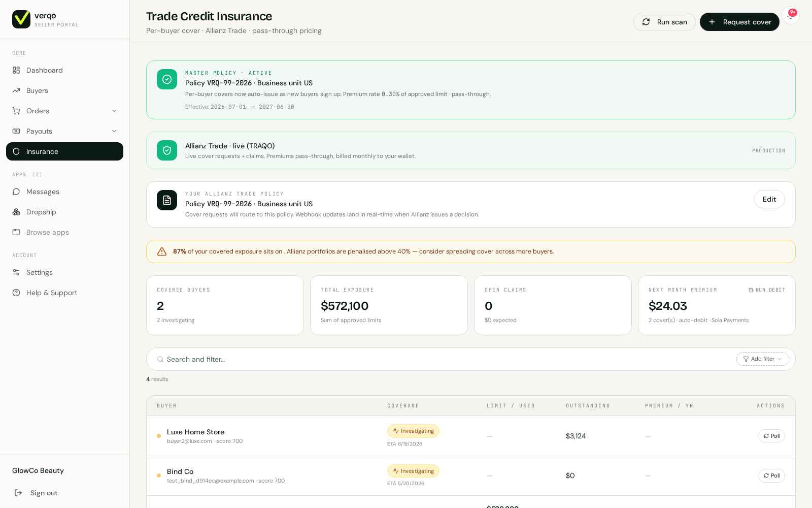Click the Bind Co Investigating badge

click(413, 471)
